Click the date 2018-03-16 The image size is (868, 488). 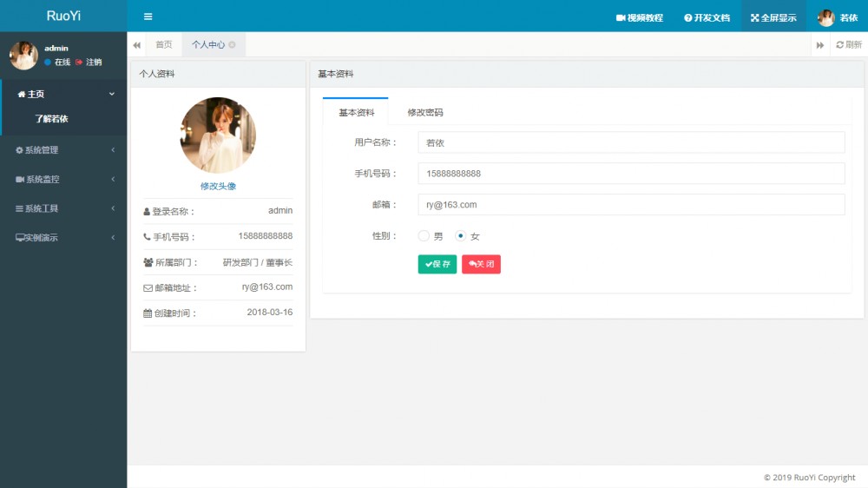coord(270,313)
